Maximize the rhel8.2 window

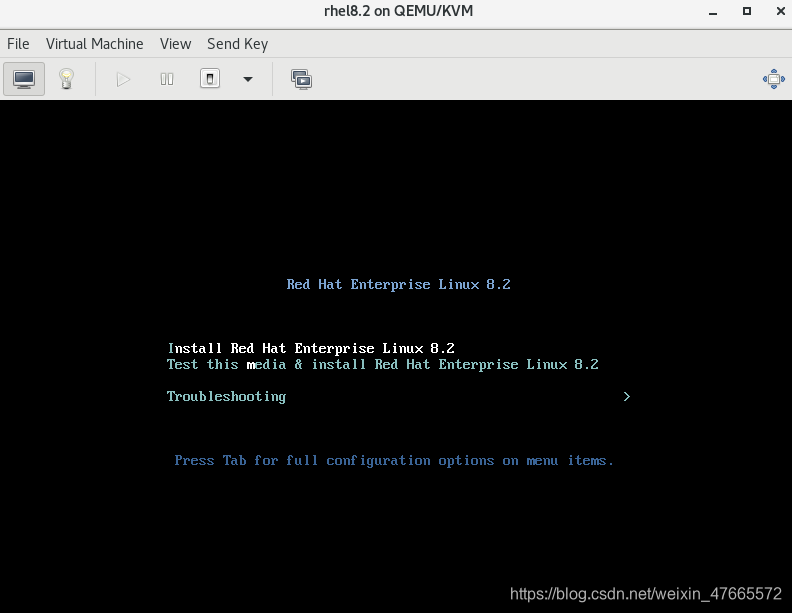click(x=747, y=11)
